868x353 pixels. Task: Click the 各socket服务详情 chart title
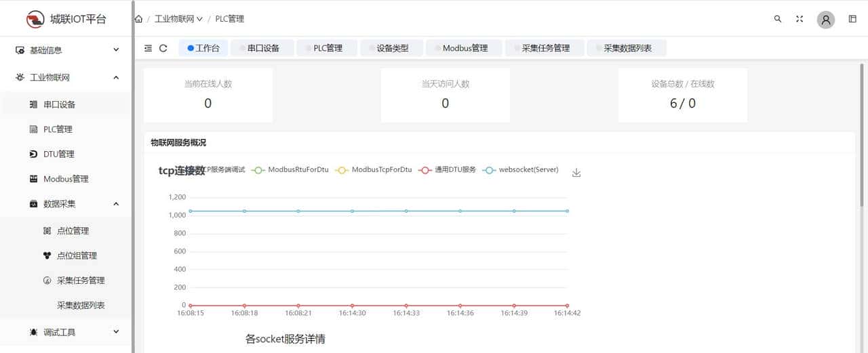coord(285,339)
